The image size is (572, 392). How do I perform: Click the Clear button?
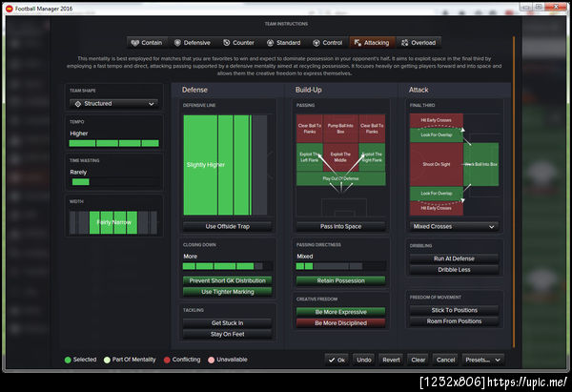point(419,360)
